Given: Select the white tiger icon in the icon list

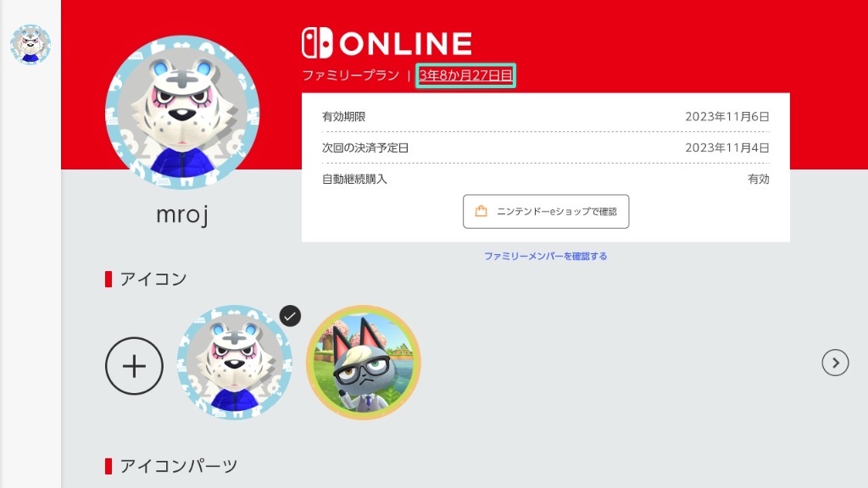Looking at the screenshot, I should pyautogui.click(x=235, y=363).
